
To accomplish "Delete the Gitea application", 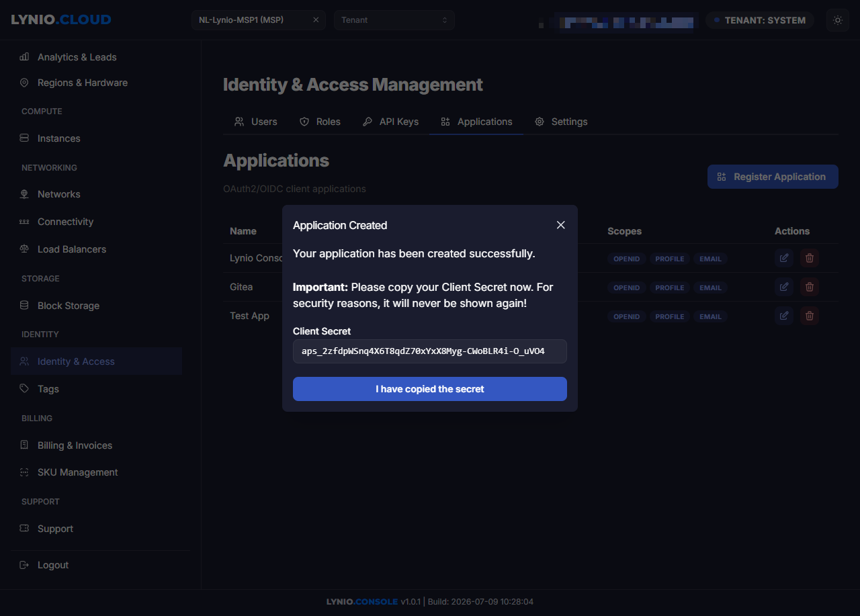I will pyautogui.click(x=810, y=287).
